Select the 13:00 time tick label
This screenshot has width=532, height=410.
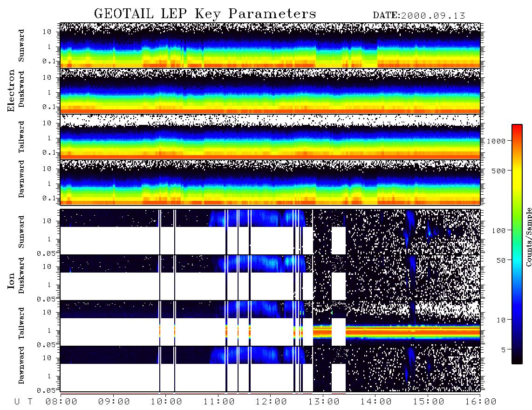coord(323,402)
